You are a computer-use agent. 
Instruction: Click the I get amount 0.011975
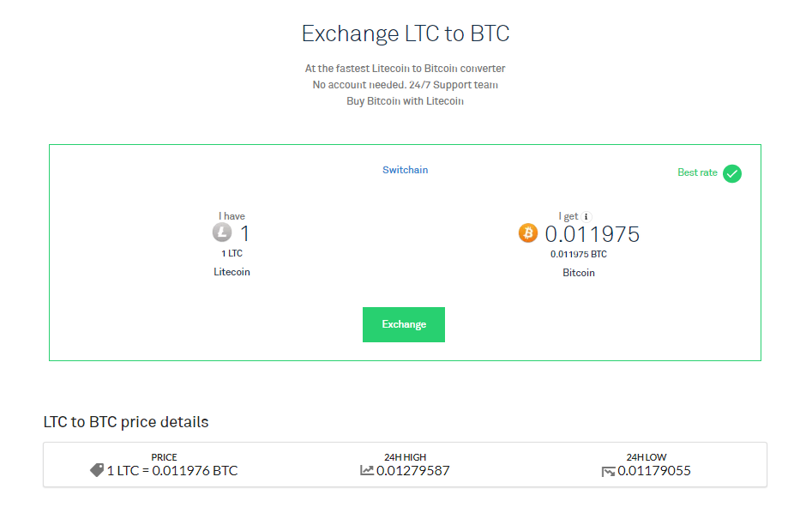(592, 234)
